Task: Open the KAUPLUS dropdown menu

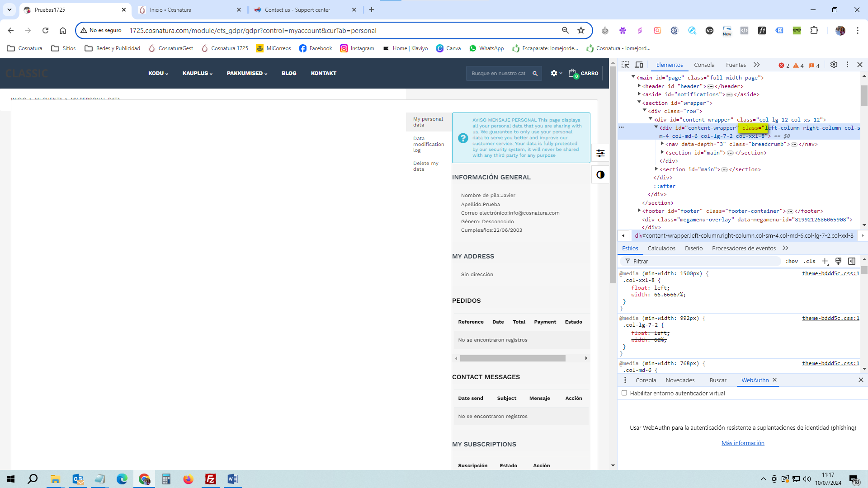Action: pos(197,73)
